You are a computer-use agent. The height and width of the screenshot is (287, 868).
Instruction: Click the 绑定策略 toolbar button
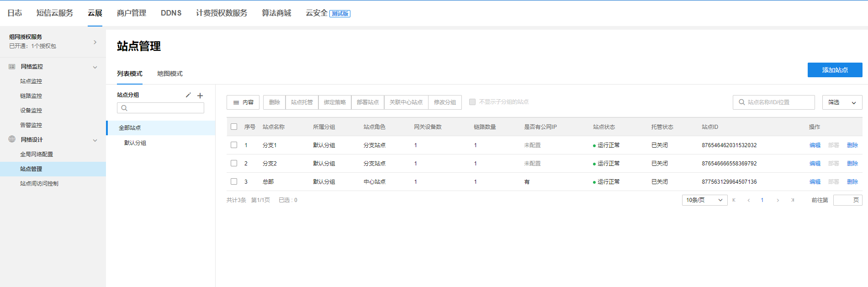(335, 102)
